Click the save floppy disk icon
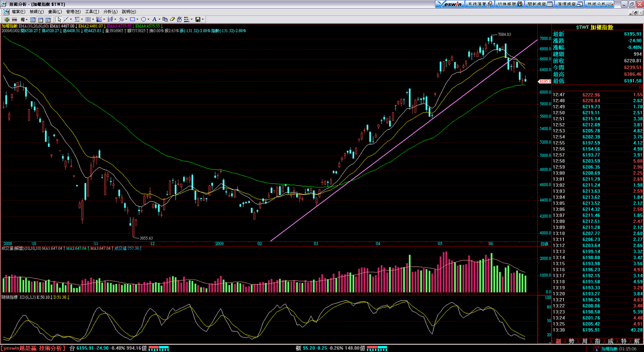The width and height of the screenshot is (644, 352). pyautogui.click(x=198, y=19)
